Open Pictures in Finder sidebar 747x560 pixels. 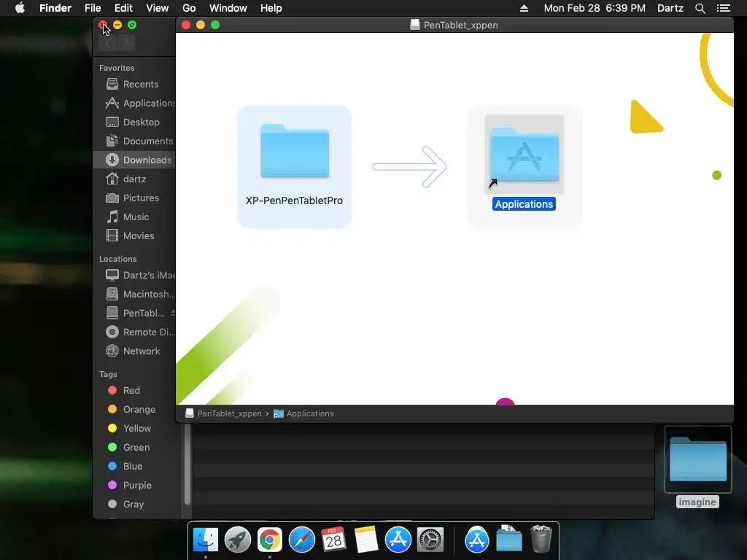click(134, 198)
